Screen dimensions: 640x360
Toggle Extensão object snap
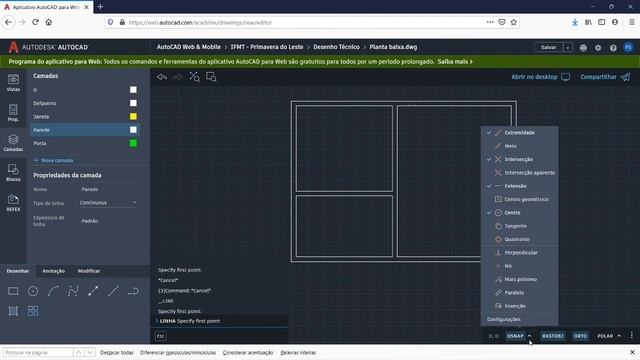tap(519, 186)
